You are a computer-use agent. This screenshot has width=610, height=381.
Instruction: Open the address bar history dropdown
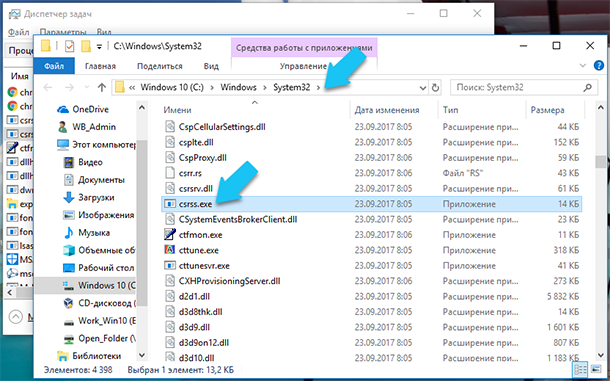coord(423,88)
